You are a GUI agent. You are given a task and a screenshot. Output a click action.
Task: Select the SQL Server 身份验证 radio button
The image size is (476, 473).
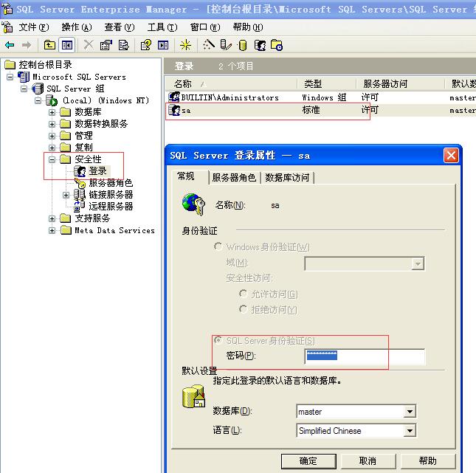pos(218,340)
